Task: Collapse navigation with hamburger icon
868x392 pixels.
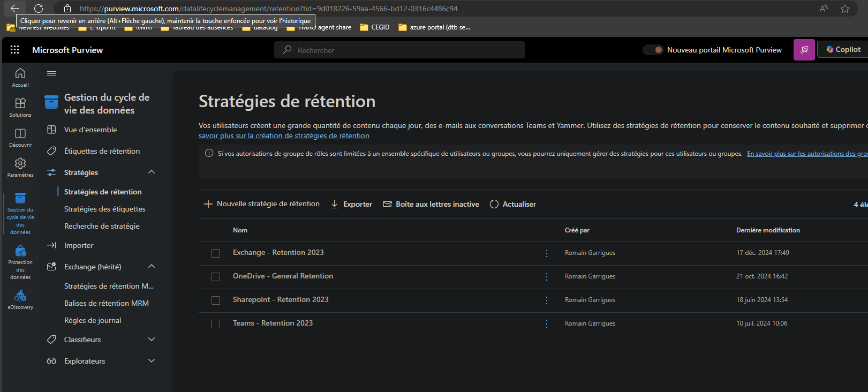Action: point(51,74)
